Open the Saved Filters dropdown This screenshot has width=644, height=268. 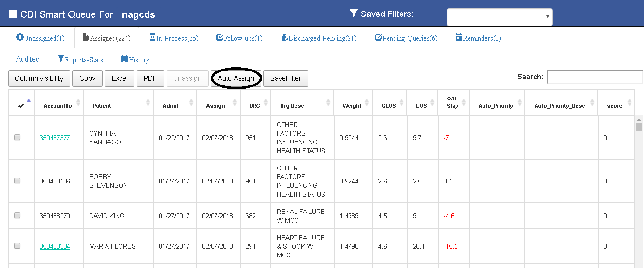(x=499, y=17)
